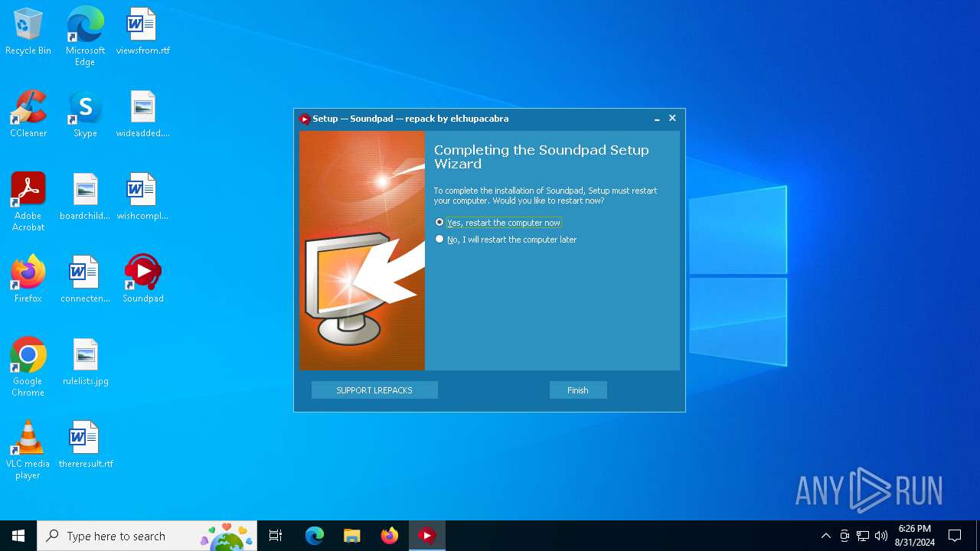
Task: Select Firefox desktop shortcut
Action: click(28, 279)
